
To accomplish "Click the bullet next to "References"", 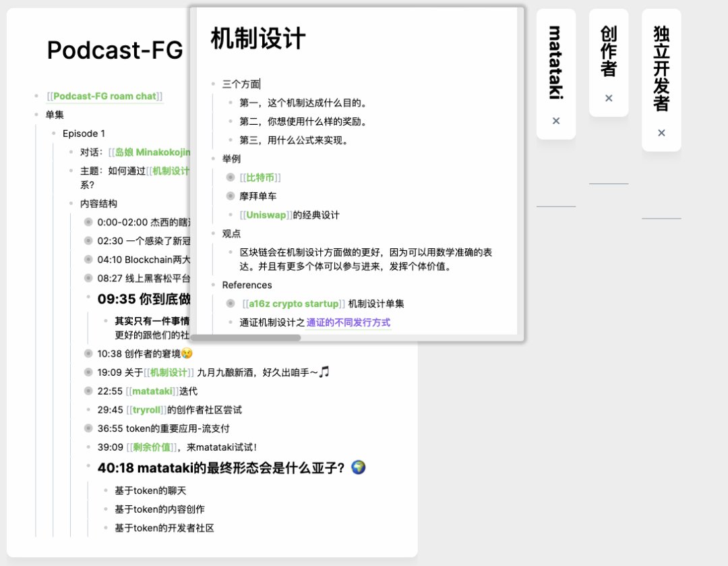I will pos(214,285).
